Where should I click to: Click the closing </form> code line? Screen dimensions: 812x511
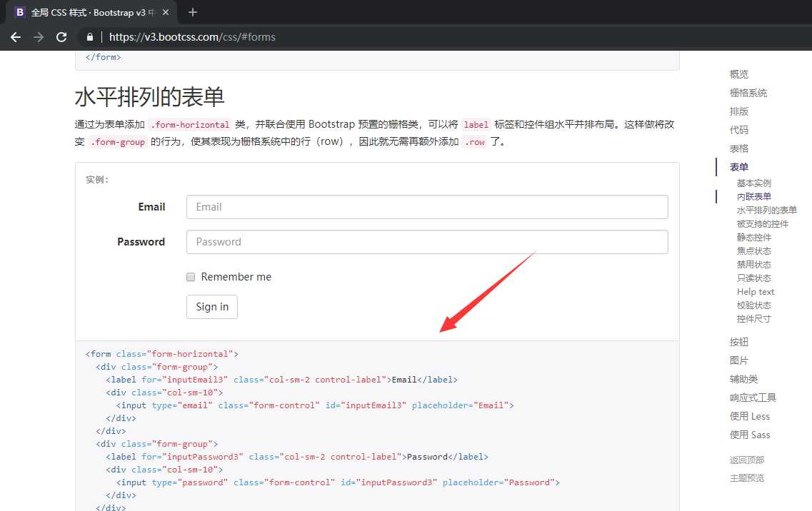pyautogui.click(x=103, y=57)
